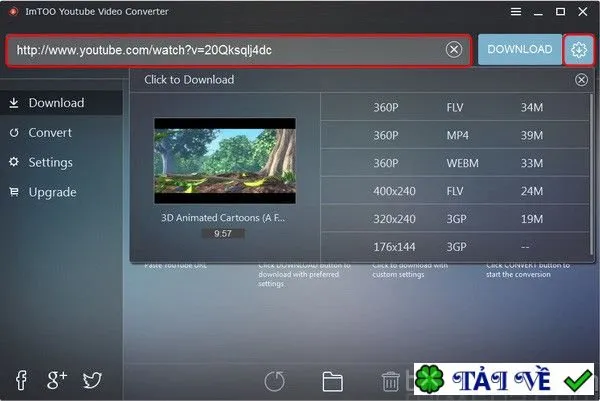Screen dimensions: 600x401
Task: Open the Settings section in sidebar
Action: pyautogui.click(x=61, y=162)
